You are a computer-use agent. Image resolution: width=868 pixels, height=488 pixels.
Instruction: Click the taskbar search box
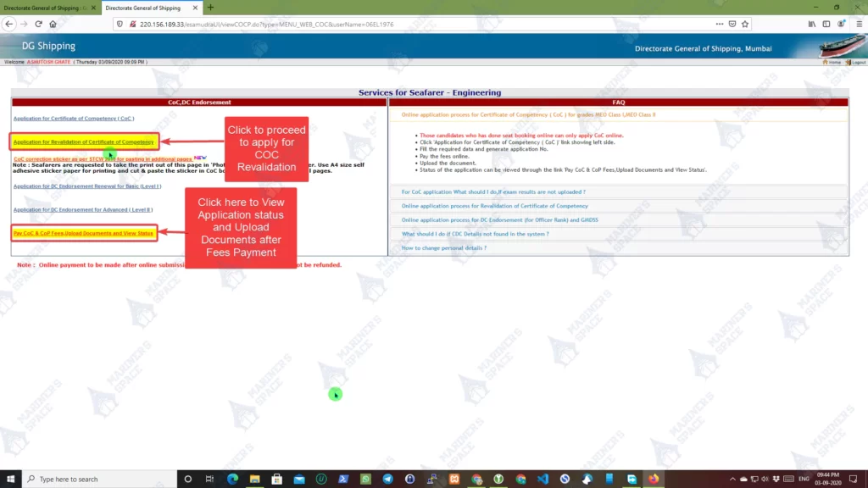100,479
